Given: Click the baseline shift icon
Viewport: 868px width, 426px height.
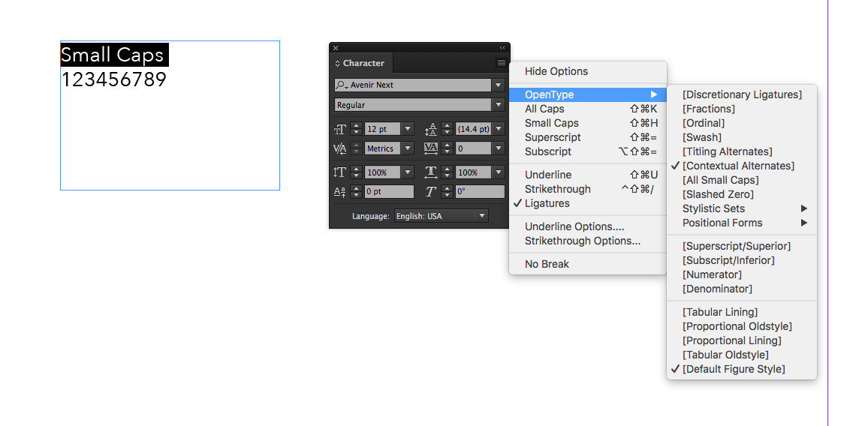Looking at the screenshot, I should pyautogui.click(x=340, y=192).
